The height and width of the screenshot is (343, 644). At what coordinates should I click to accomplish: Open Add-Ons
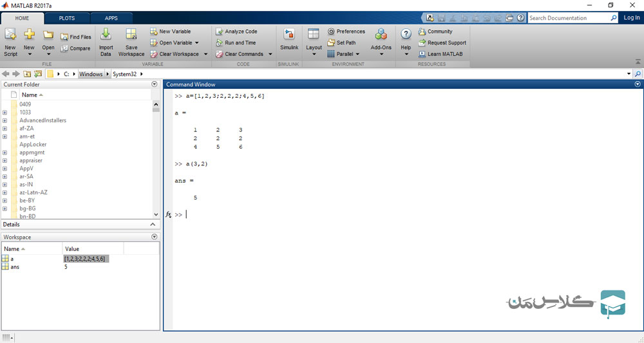coord(381,42)
